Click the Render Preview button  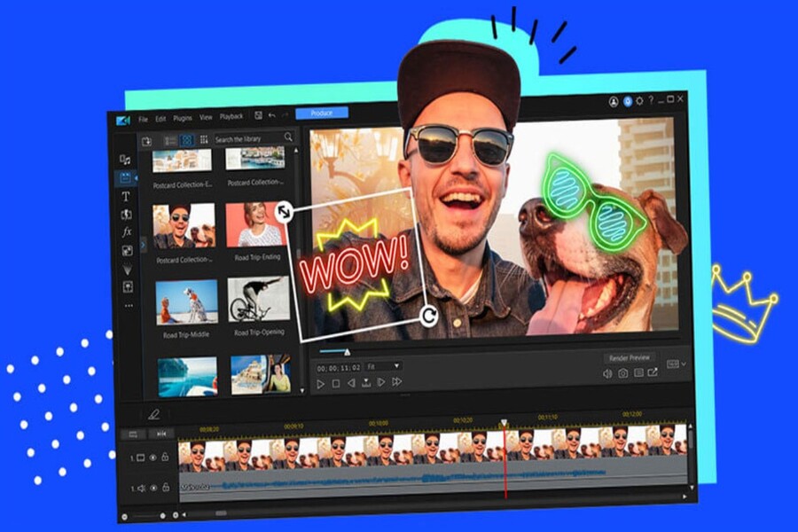tap(630, 357)
